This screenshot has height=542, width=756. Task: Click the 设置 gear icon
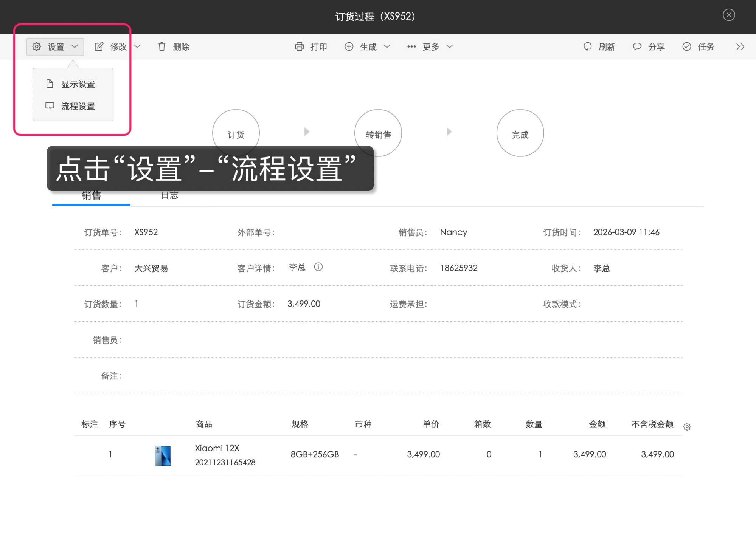[37, 46]
